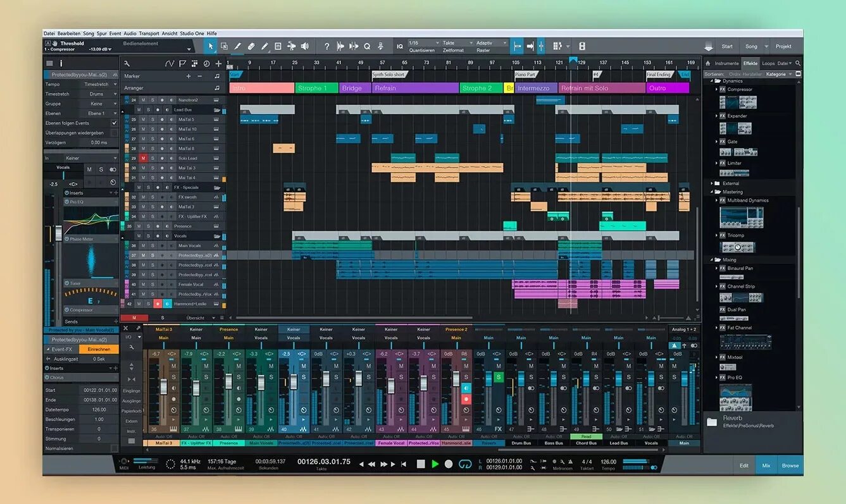The image size is (846, 504).
Task: Mute the Nanotron2 track
Action: pyautogui.click(x=144, y=100)
